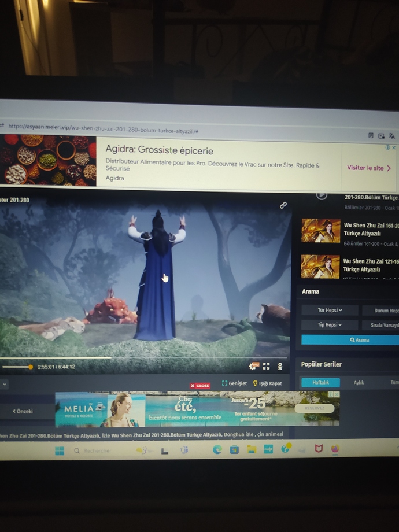Image resolution: width=399 pixels, height=532 pixels.
Task: Open player settings gear icon
Action: click(253, 365)
